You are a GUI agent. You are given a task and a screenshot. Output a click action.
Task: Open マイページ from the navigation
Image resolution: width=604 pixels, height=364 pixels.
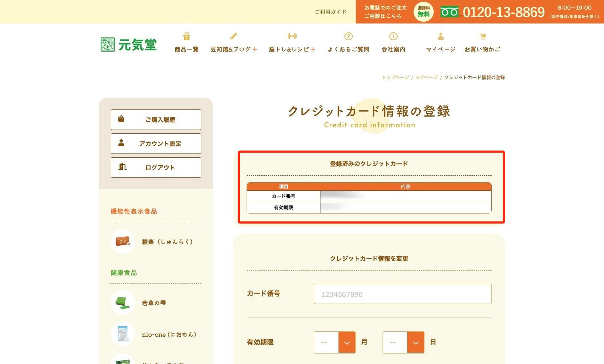coord(441,49)
